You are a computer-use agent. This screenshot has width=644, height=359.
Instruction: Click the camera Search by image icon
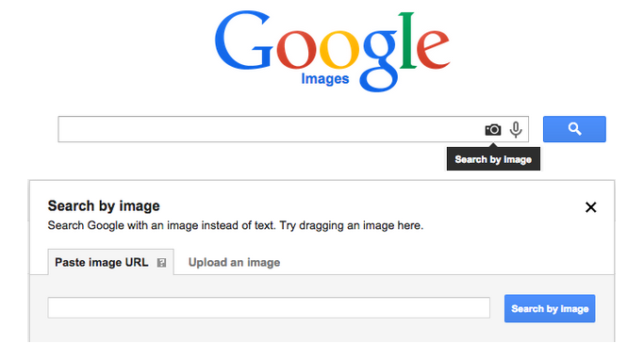pos(493,130)
